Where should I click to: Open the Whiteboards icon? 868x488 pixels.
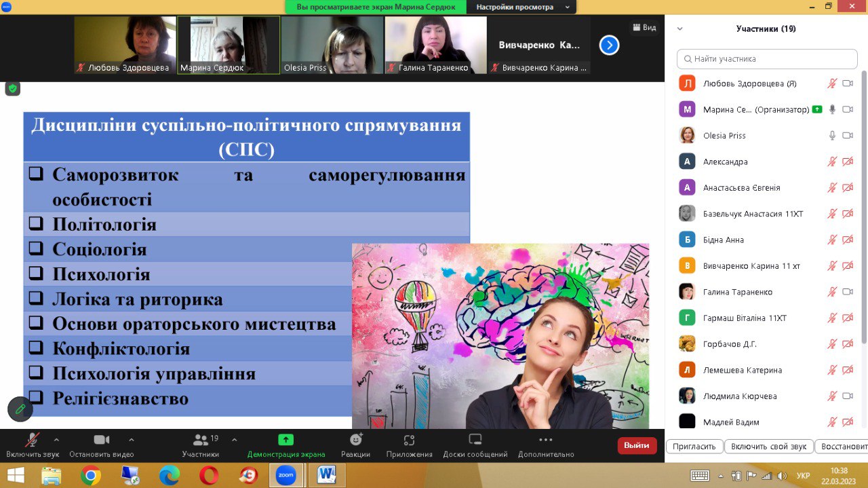[x=475, y=440]
